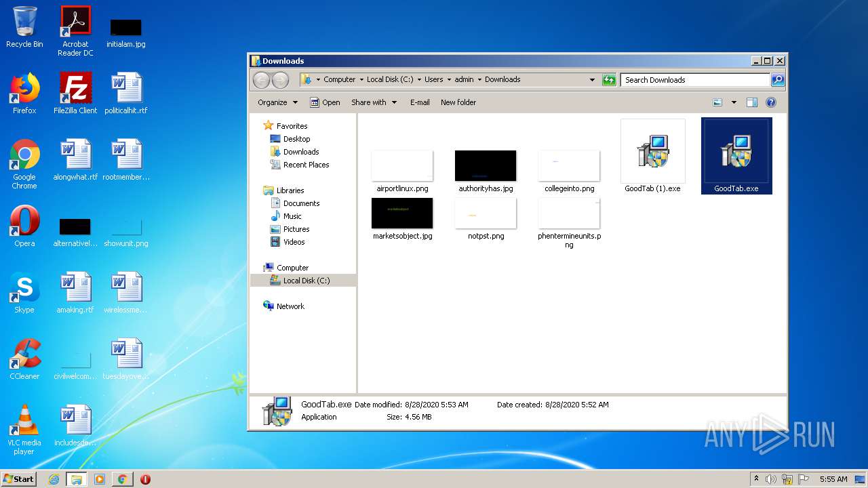The image size is (868, 488).
Task: Select amaking.rtf on the desktop
Action: point(75,293)
